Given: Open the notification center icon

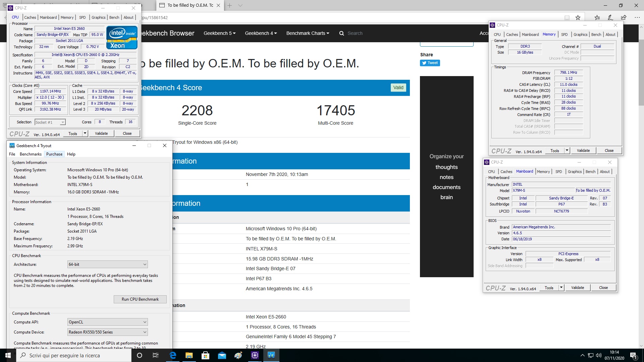Looking at the screenshot, I should pyautogui.click(x=634, y=355).
